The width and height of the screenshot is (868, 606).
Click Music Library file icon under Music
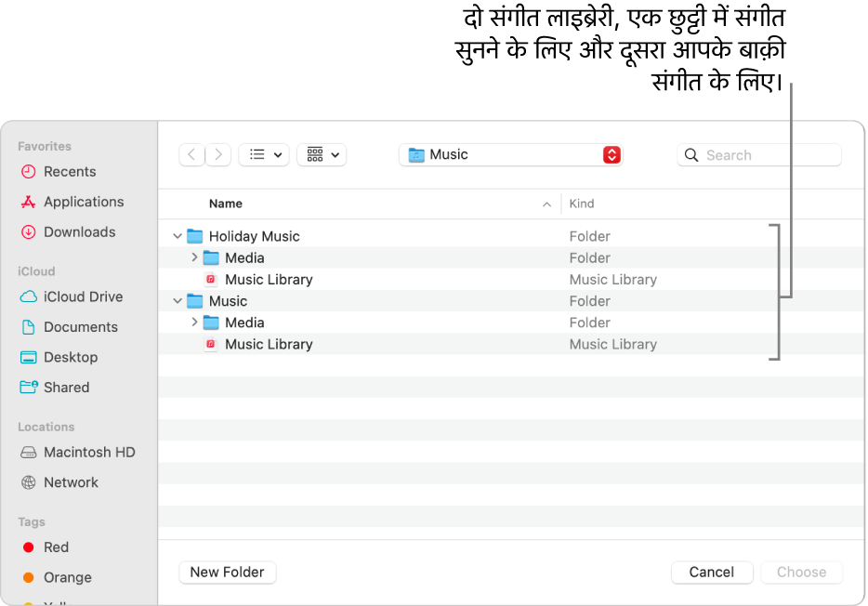pyautogui.click(x=210, y=344)
